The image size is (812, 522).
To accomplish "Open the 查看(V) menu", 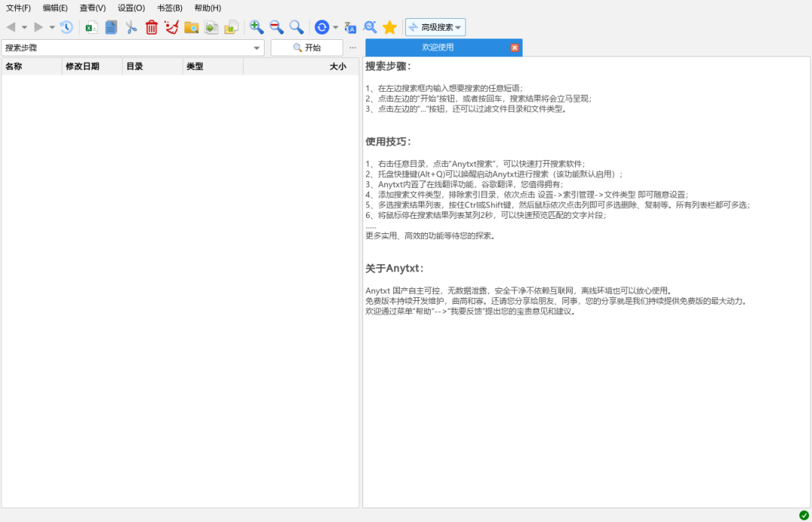I will pyautogui.click(x=92, y=8).
